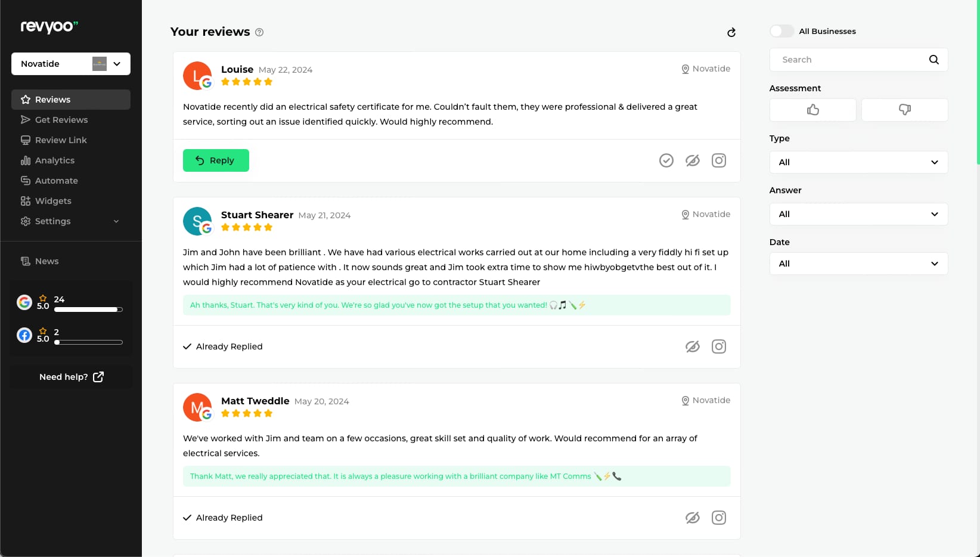This screenshot has height=557, width=980.
Task: Click the search magnifier icon
Action: 934,60
